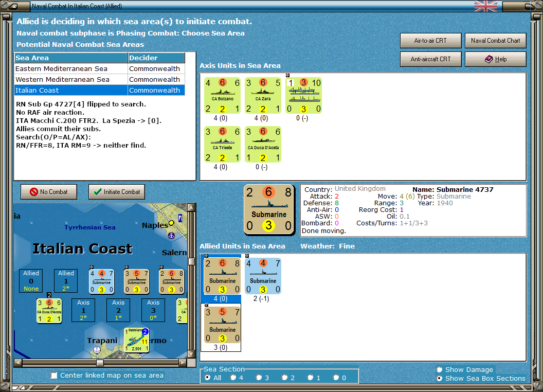The height and width of the screenshot is (392, 543).
Task: Select the 2-6-8 submarine in Allied units list
Action: tap(222, 276)
